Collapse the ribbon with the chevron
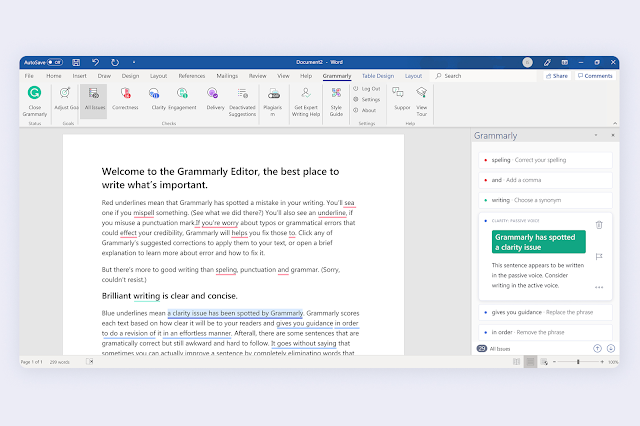 (615, 123)
